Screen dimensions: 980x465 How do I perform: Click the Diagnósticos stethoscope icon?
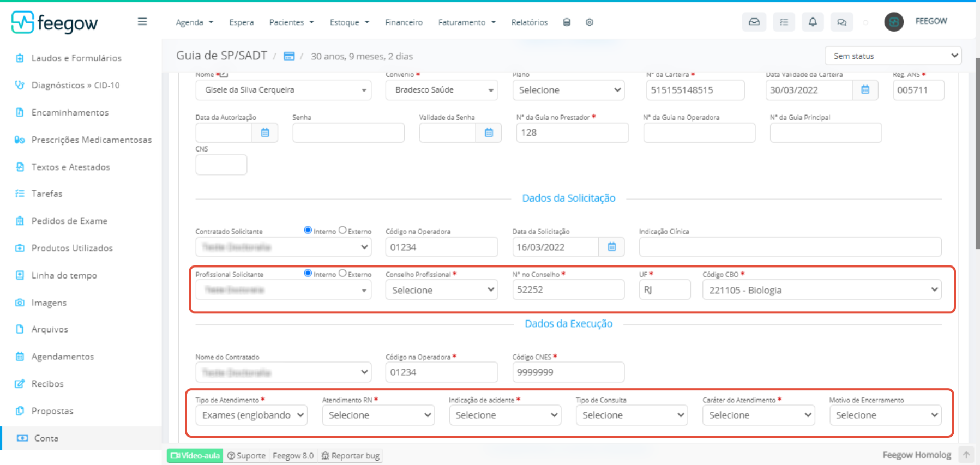20,85
